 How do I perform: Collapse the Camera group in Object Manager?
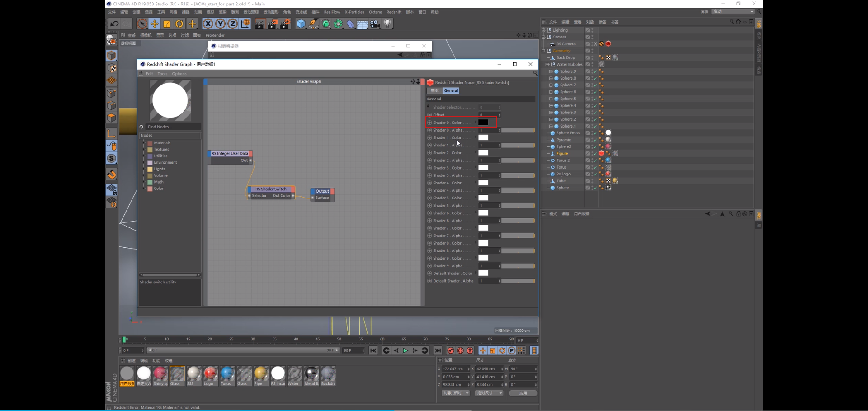[544, 37]
